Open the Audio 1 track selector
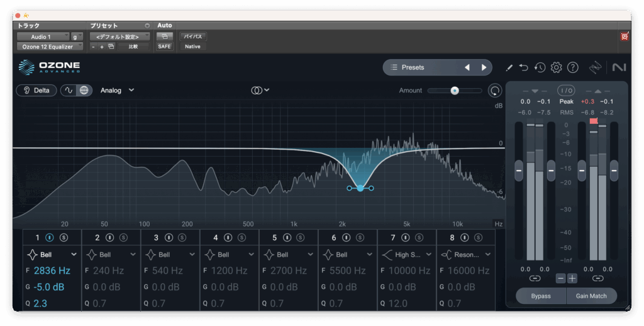This screenshot has height=326, width=644. pos(43,37)
